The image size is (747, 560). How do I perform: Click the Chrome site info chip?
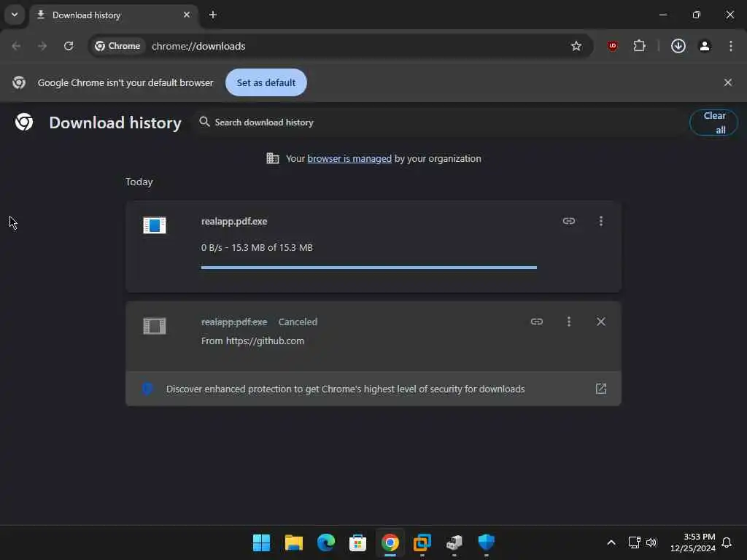click(117, 46)
